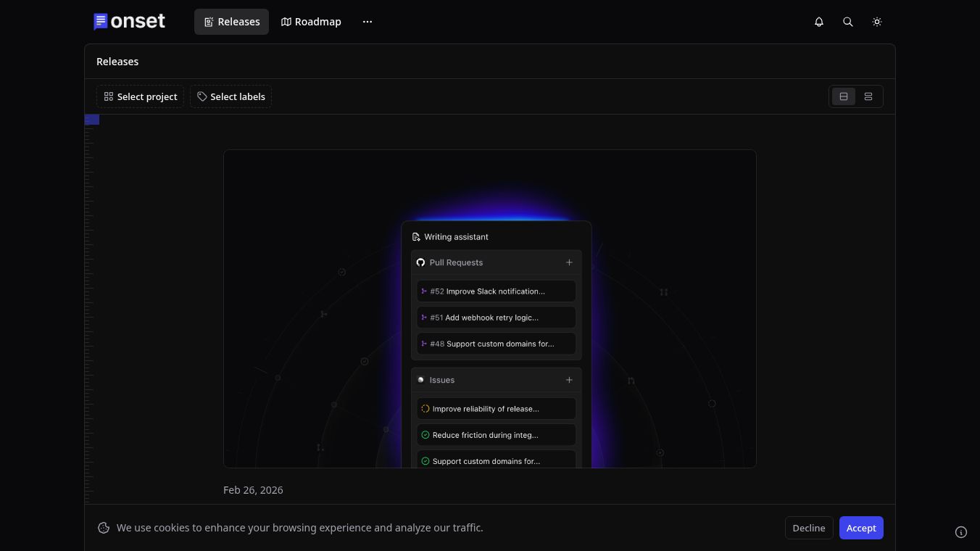The image size is (980, 551).
Task: Click the onset logo icon
Action: point(101,22)
